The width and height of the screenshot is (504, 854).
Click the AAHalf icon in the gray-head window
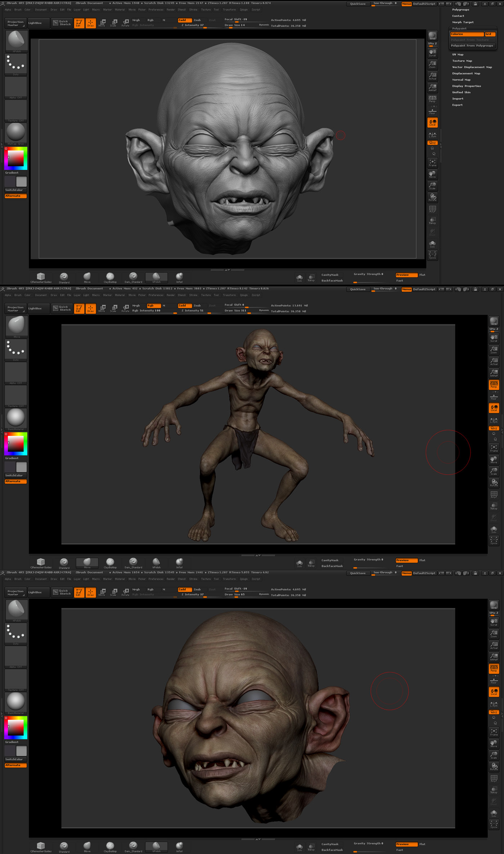click(x=432, y=88)
